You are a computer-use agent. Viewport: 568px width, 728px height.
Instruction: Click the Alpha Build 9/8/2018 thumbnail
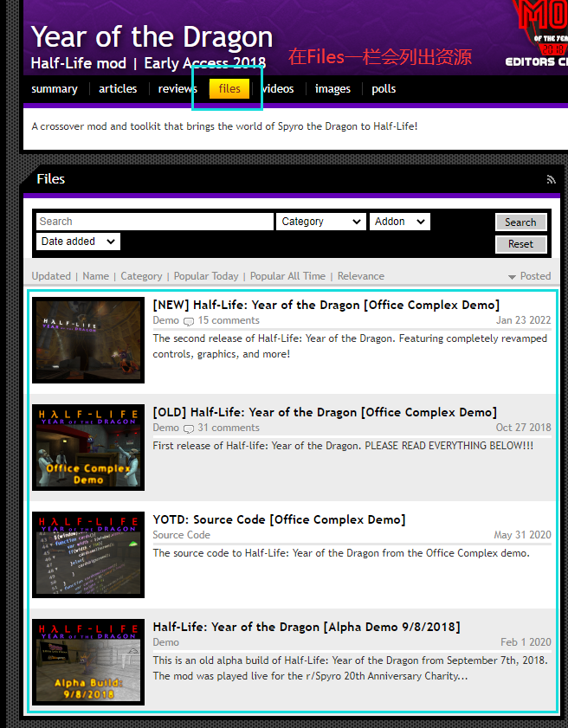88,662
